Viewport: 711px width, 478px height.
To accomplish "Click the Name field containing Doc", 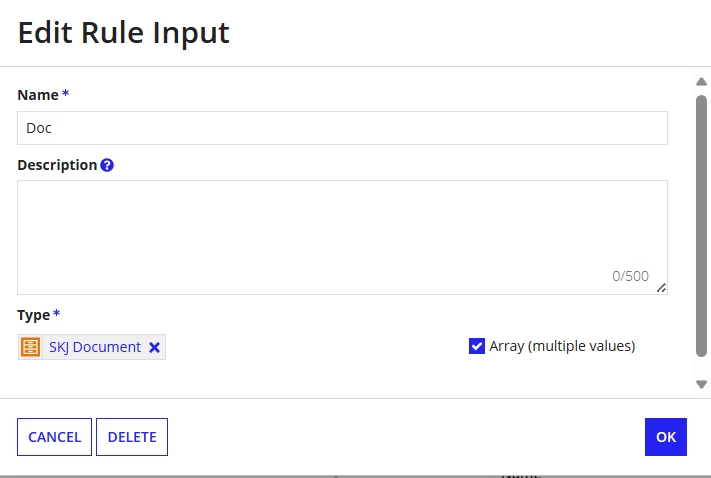I will pyautogui.click(x=342, y=128).
